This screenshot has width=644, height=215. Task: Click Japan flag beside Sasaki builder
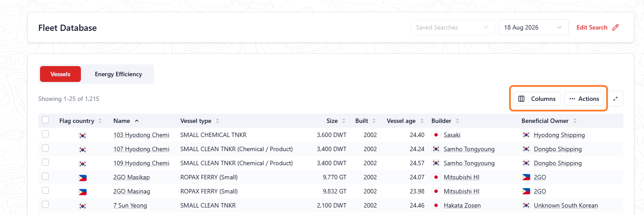click(x=436, y=135)
